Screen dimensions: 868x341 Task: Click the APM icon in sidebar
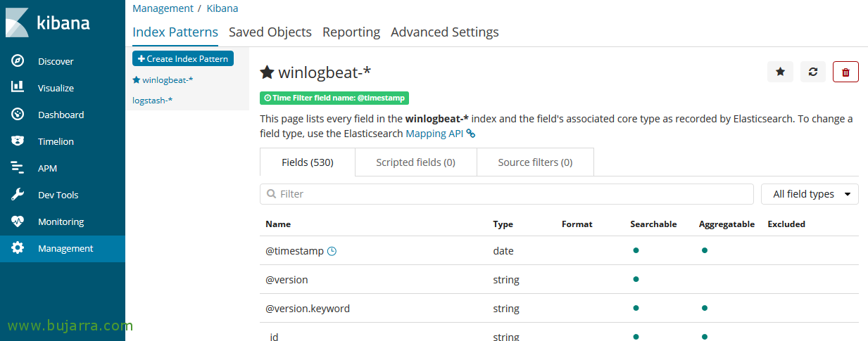tap(18, 168)
